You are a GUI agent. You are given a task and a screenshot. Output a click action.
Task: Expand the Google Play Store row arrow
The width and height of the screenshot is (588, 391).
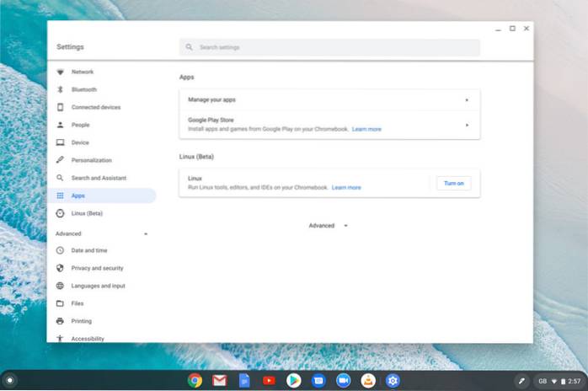(x=467, y=126)
